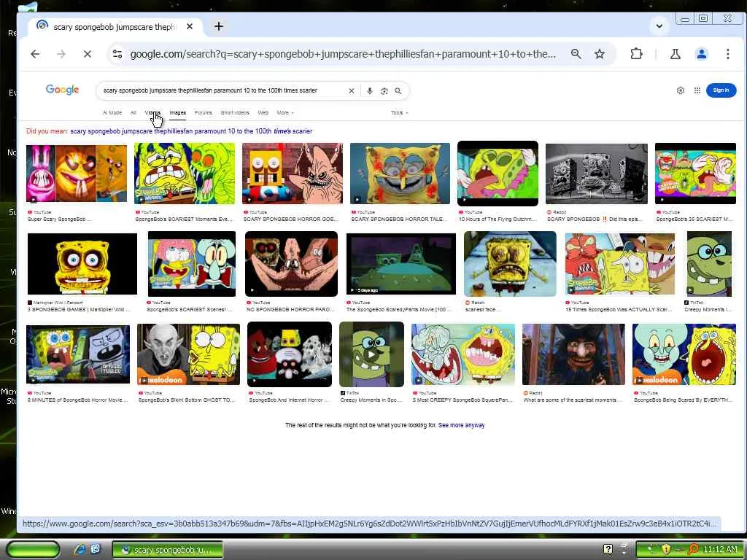Viewport: 747px width, 560px height.
Task: Open the Google apps grid
Action: [697, 90]
